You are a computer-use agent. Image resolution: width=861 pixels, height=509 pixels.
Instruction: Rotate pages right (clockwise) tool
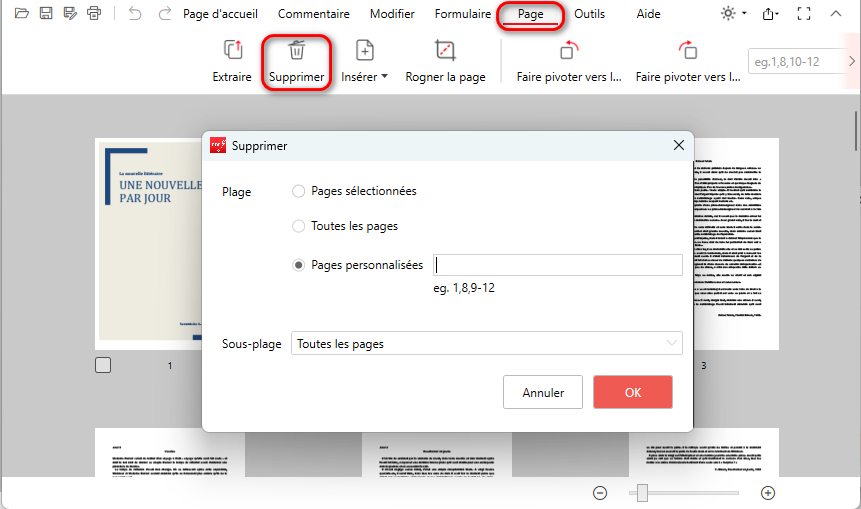pyautogui.click(x=688, y=61)
